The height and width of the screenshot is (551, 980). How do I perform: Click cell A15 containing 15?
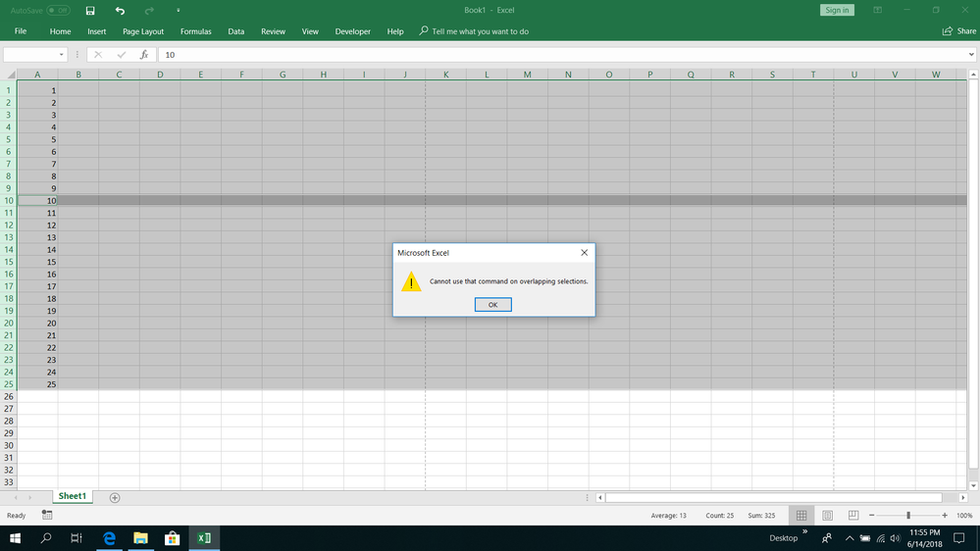[x=37, y=262]
